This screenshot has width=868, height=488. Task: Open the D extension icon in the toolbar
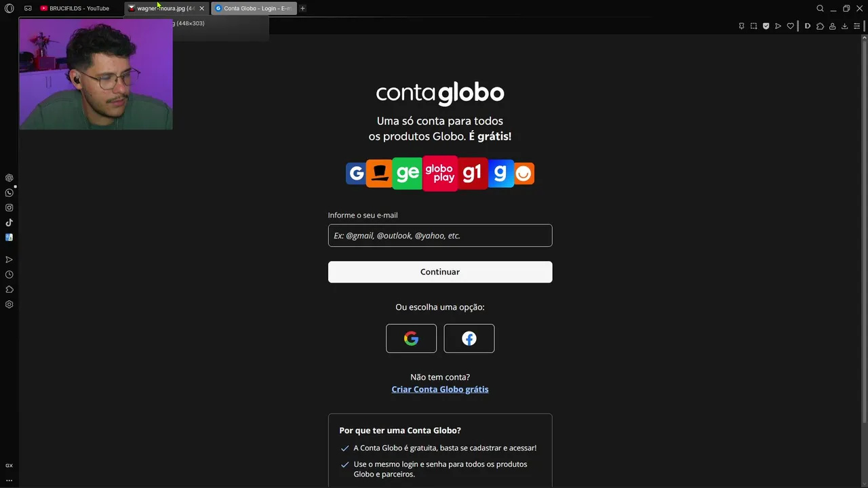click(808, 26)
